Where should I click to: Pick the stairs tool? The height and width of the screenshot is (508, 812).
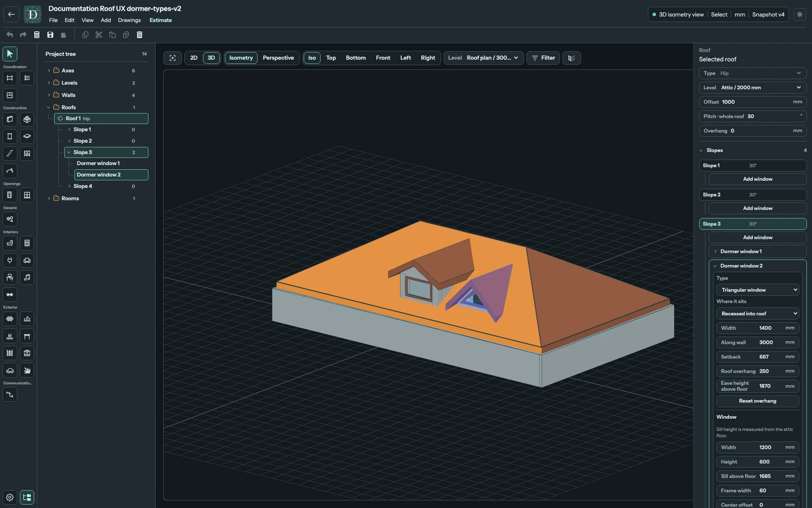pos(10,154)
